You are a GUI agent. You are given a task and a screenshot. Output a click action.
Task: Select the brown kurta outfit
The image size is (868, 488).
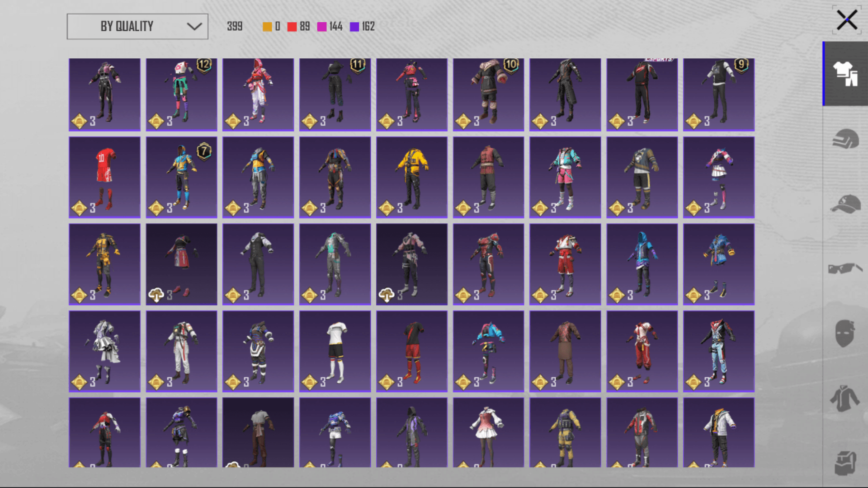pos(565,351)
